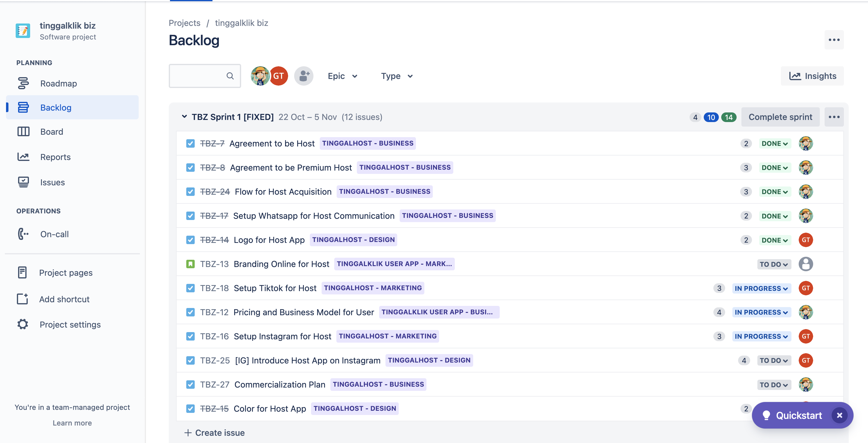Open Board from sidebar
The height and width of the screenshot is (443, 868).
click(x=72, y=131)
